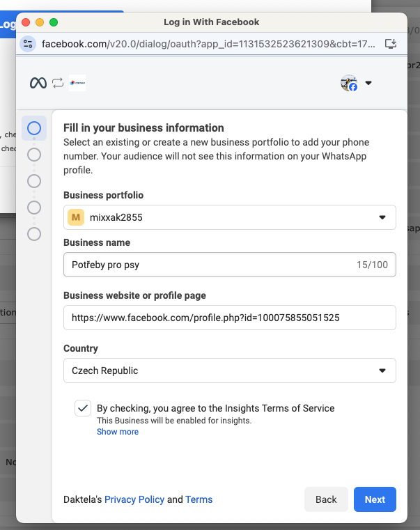Click the Next button
This screenshot has width=420, height=530.
coord(374,499)
